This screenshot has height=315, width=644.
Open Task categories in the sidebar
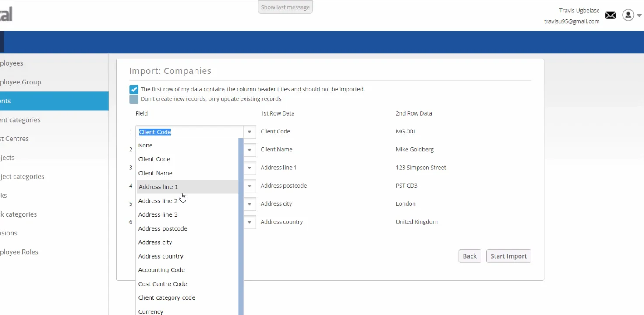click(54, 214)
